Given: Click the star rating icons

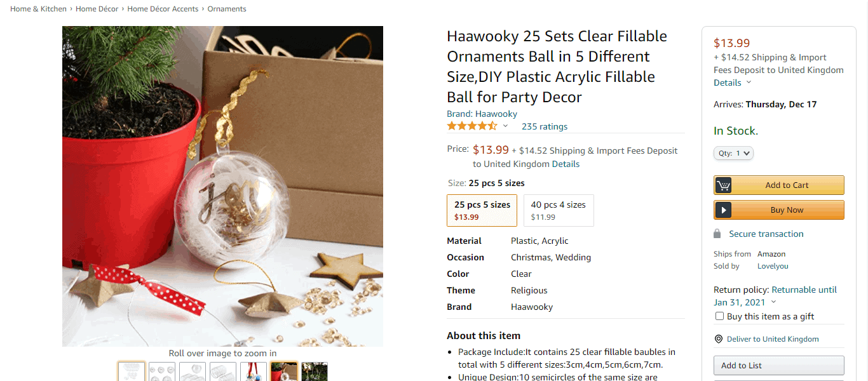Looking at the screenshot, I should pos(472,126).
